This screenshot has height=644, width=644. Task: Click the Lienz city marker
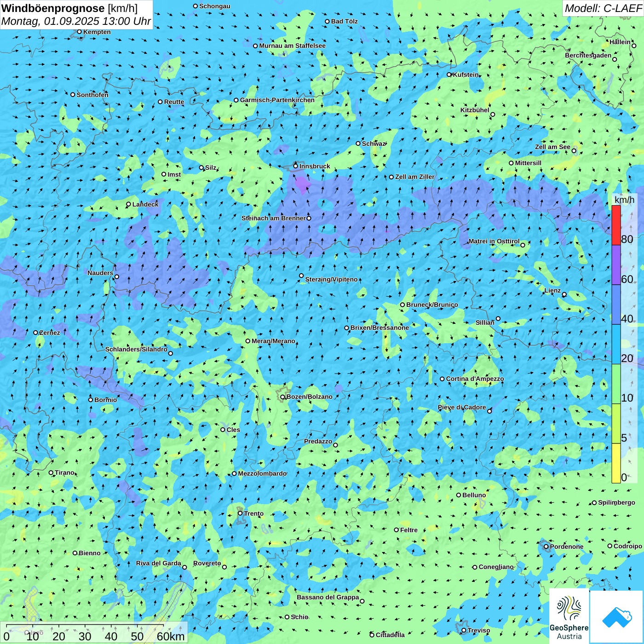click(x=564, y=294)
